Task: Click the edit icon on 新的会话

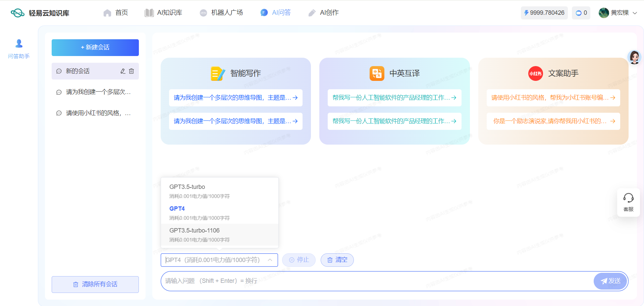Action: 123,71
